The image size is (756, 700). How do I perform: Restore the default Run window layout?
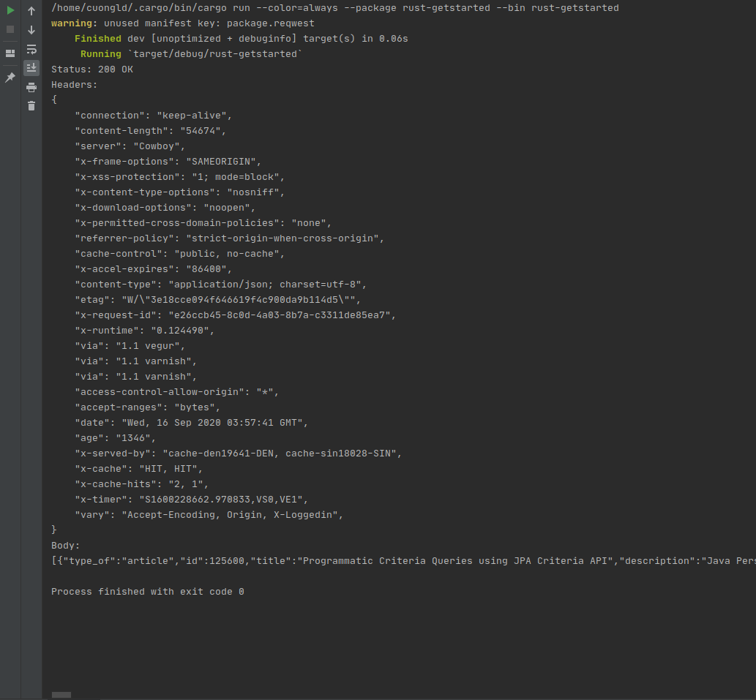coord(10,53)
